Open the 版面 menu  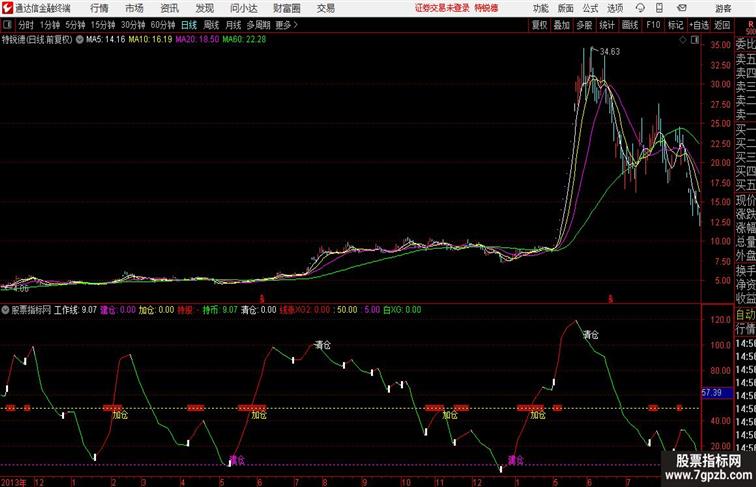pos(565,8)
